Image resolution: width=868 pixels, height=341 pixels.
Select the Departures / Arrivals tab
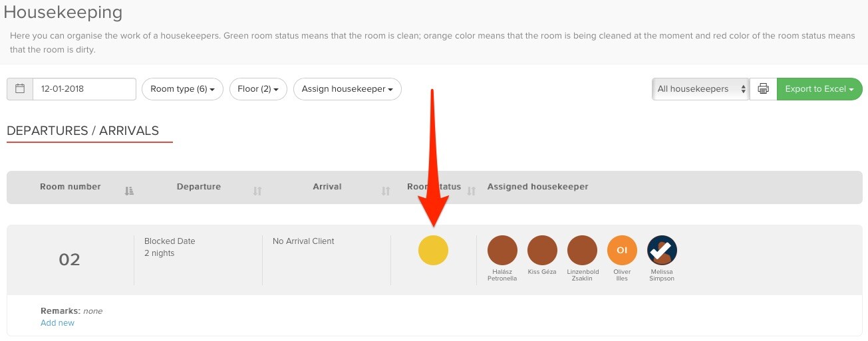click(x=83, y=131)
